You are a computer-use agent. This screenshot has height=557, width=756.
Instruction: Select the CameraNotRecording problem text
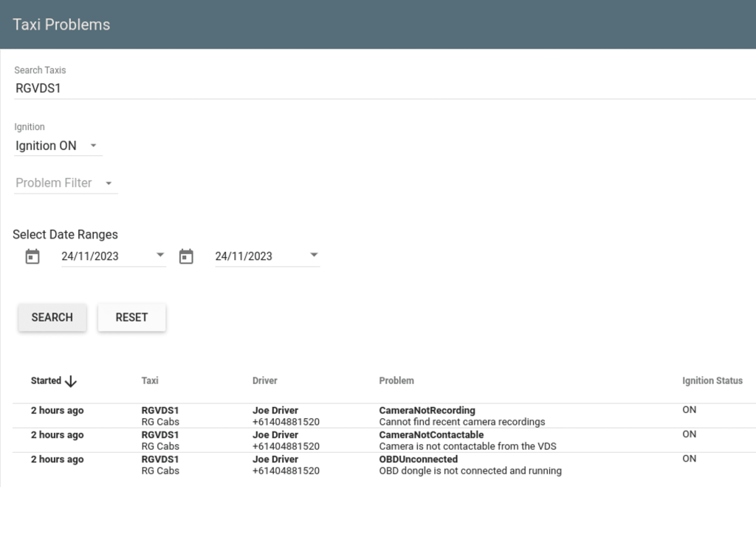click(427, 411)
